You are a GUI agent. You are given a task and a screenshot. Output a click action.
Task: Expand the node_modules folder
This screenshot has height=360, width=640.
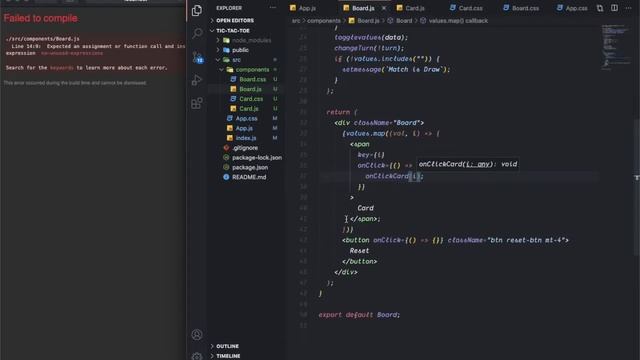[251, 40]
